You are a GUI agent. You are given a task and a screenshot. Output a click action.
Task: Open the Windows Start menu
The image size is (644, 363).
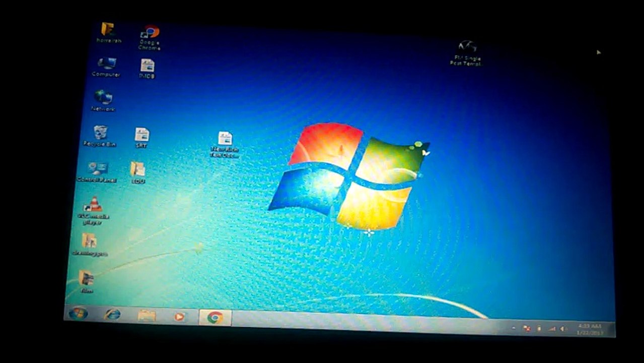(x=78, y=313)
